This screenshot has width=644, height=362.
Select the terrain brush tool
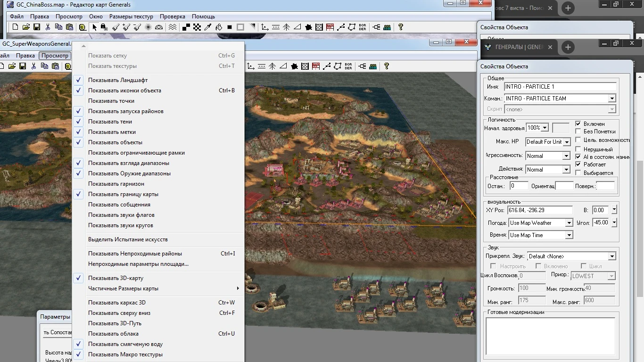[x=115, y=27]
